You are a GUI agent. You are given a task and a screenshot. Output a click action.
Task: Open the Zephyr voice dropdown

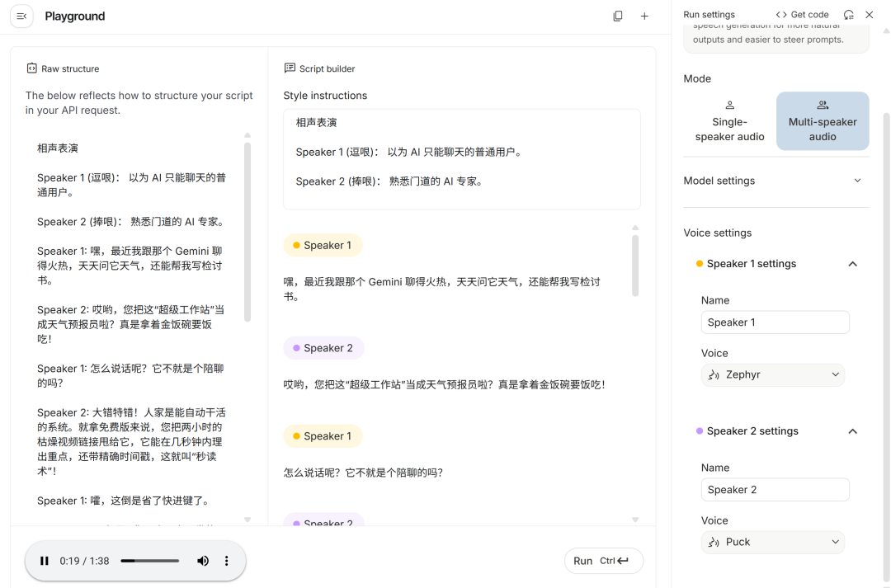coord(773,374)
